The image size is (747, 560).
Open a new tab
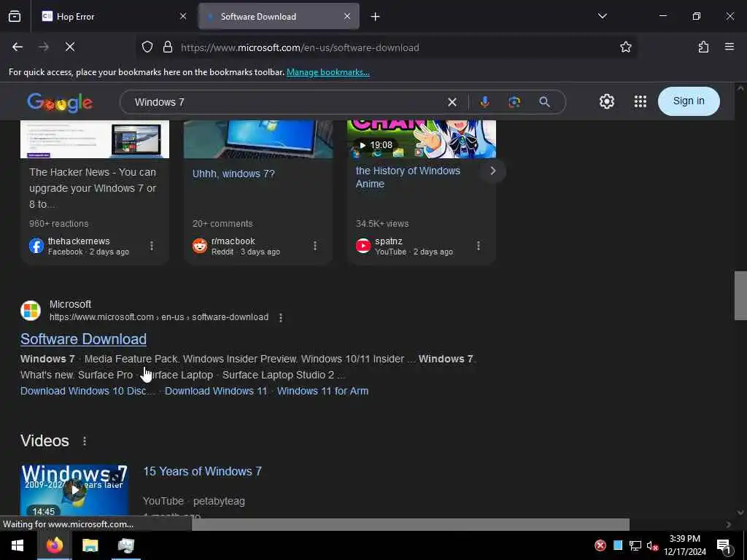[x=375, y=17]
